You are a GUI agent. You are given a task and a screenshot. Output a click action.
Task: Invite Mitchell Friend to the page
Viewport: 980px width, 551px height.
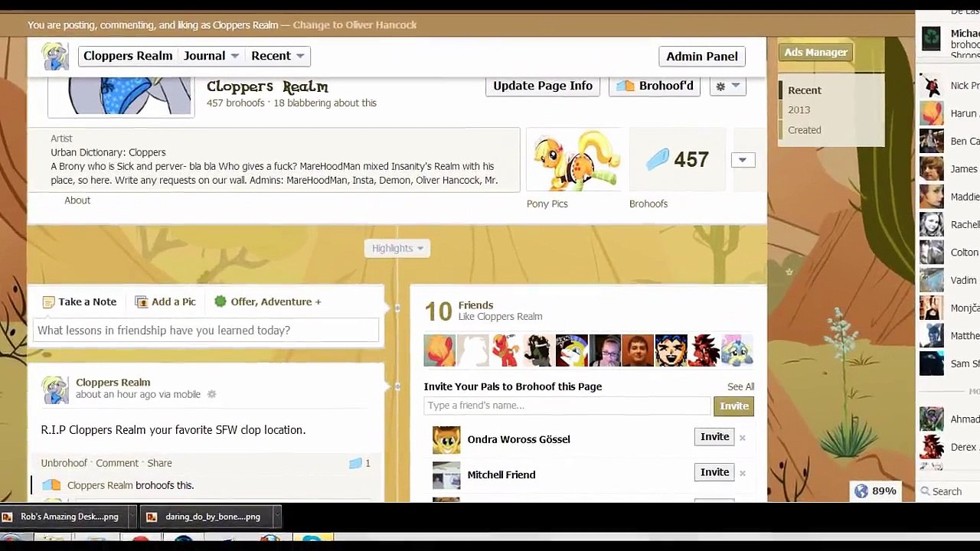[714, 472]
